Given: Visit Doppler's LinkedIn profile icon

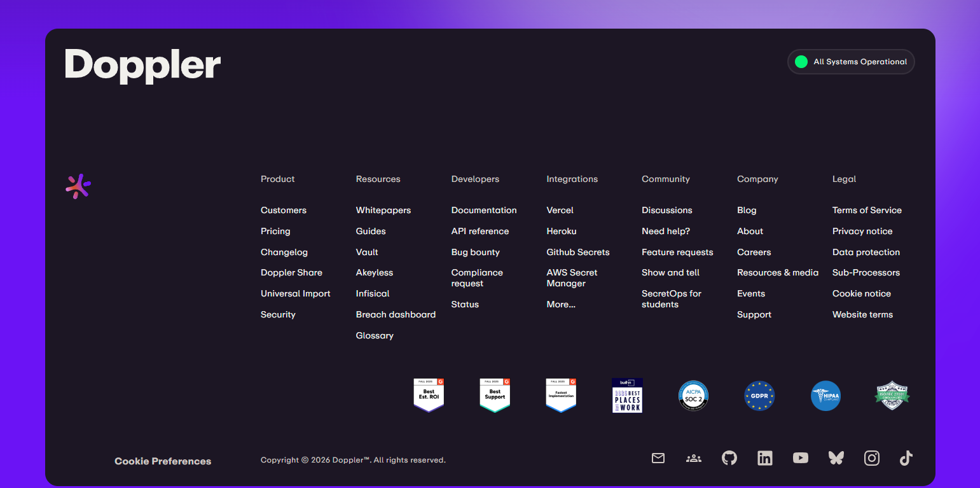Looking at the screenshot, I should (764, 457).
